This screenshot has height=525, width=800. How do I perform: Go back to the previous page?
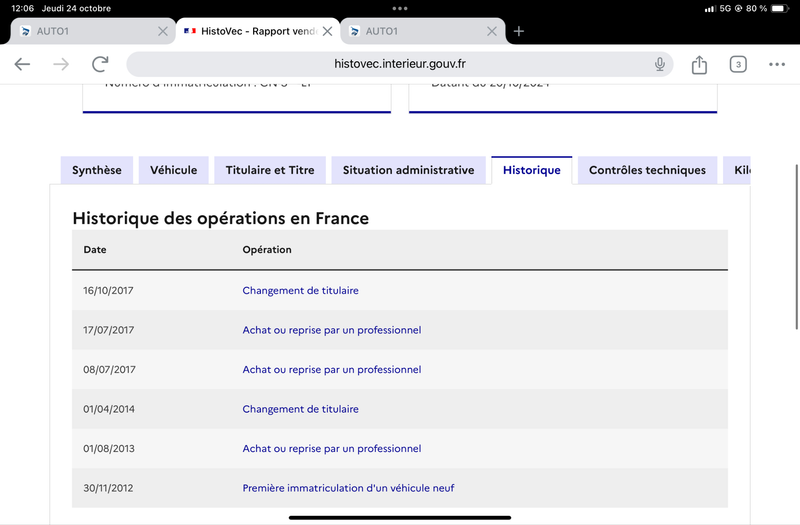[x=22, y=64]
